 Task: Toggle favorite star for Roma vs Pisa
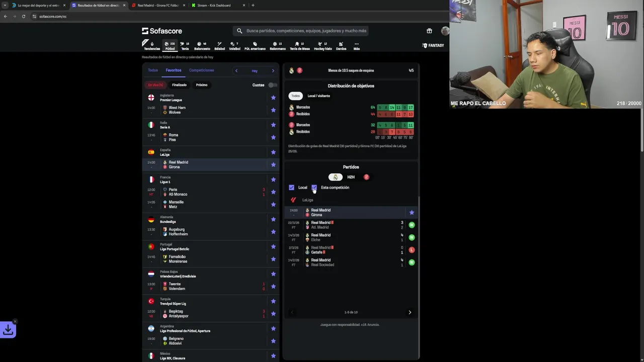coord(273,137)
